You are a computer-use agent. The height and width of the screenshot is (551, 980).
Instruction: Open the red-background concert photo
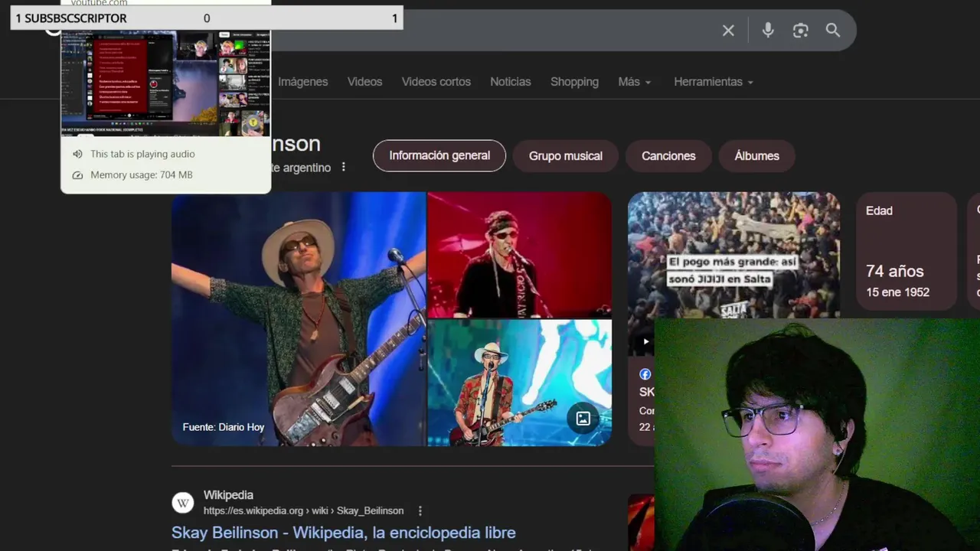click(519, 254)
